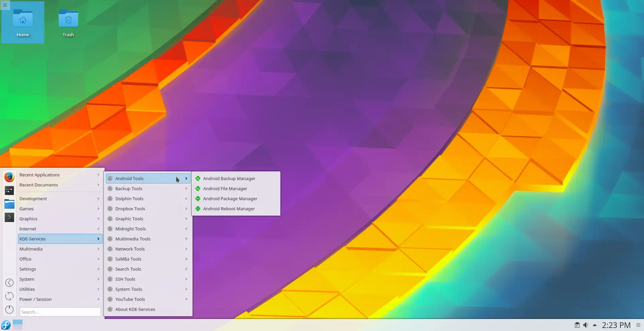Open the YouTube Tools submenu
This screenshot has height=331, width=644.
click(x=148, y=299)
